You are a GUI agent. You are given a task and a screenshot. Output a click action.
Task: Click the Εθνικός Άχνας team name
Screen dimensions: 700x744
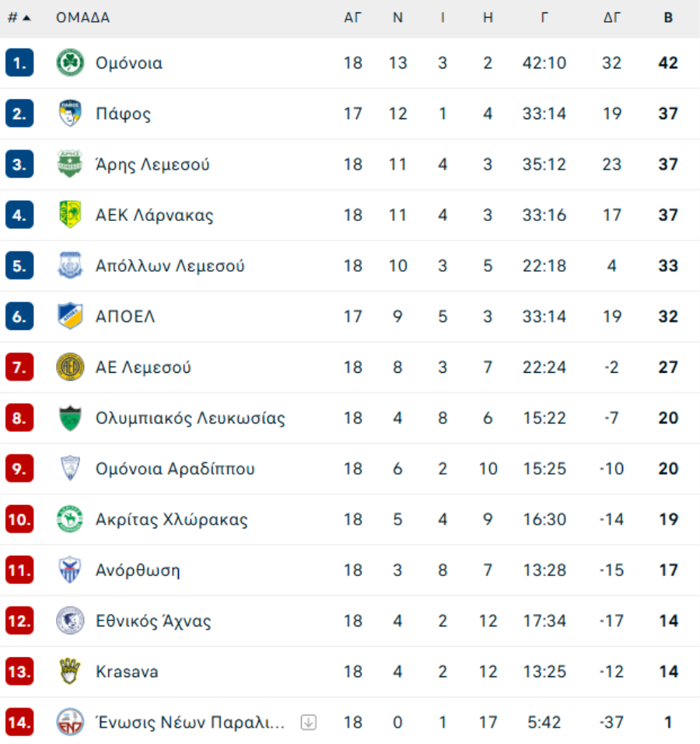(x=153, y=621)
